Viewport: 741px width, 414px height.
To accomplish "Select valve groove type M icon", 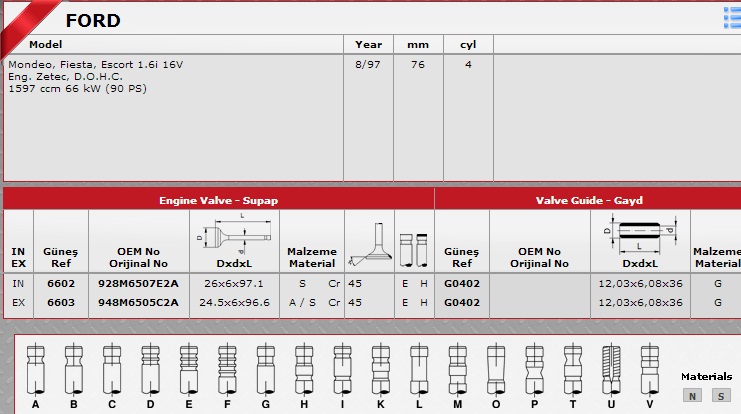I will (457, 369).
